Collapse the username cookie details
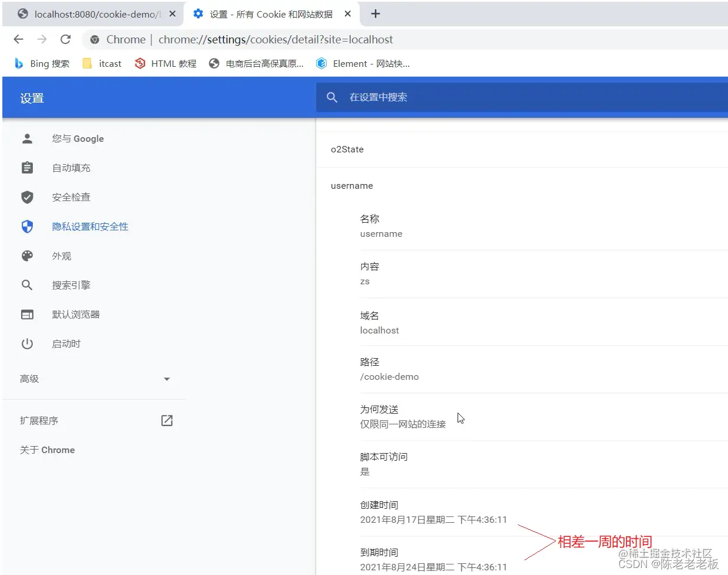Screen dimensions: 728x575 [x=352, y=186]
